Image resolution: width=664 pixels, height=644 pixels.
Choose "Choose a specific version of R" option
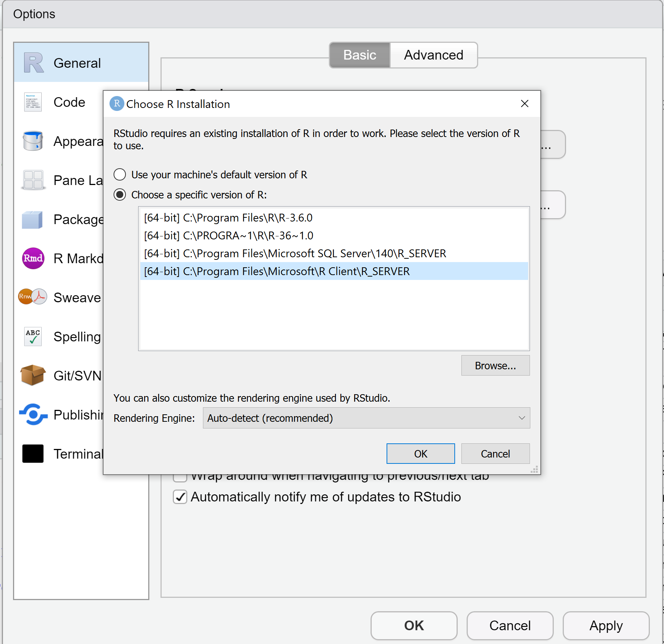pyautogui.click(x=120, y=195)
